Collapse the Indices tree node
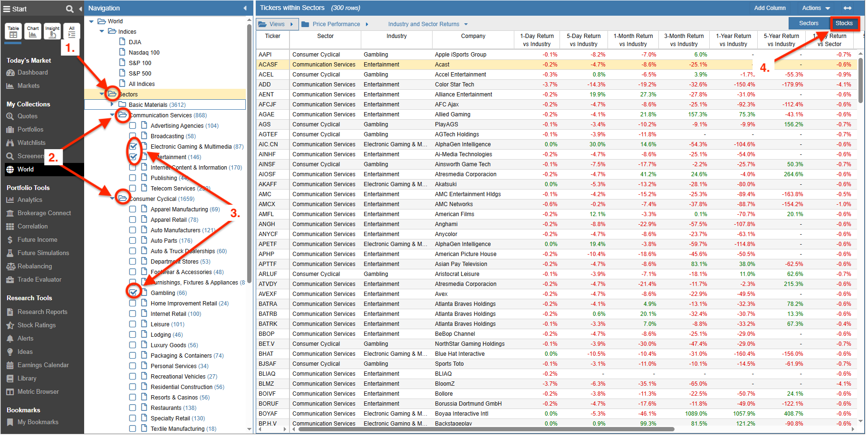The image size is (868, 437). point(102,31)
